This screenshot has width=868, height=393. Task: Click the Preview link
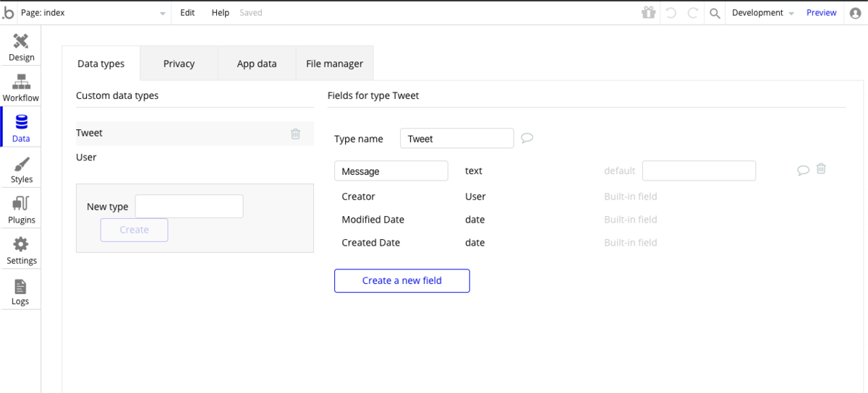(821, 13)
